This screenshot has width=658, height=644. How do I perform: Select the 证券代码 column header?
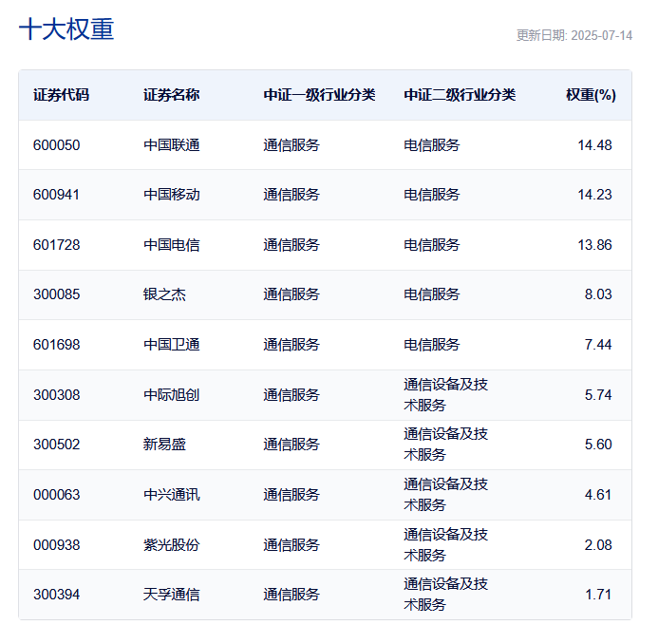coord(62,95)
